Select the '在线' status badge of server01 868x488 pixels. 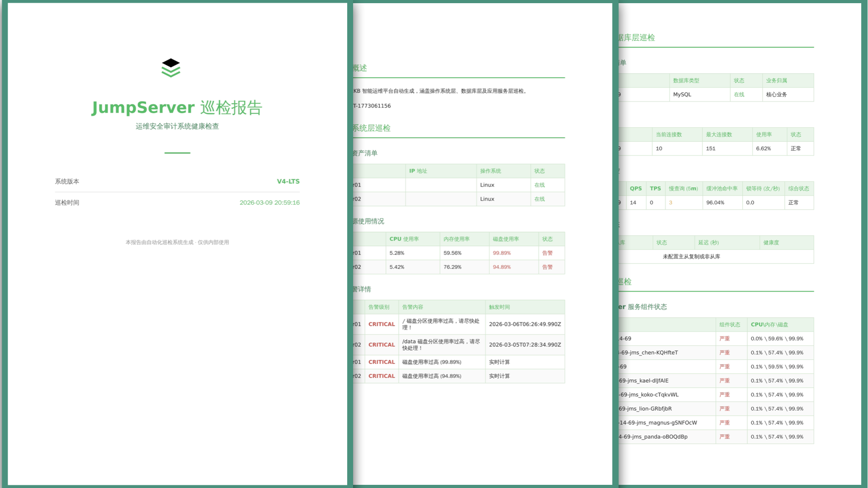click(x=540, y=185)
